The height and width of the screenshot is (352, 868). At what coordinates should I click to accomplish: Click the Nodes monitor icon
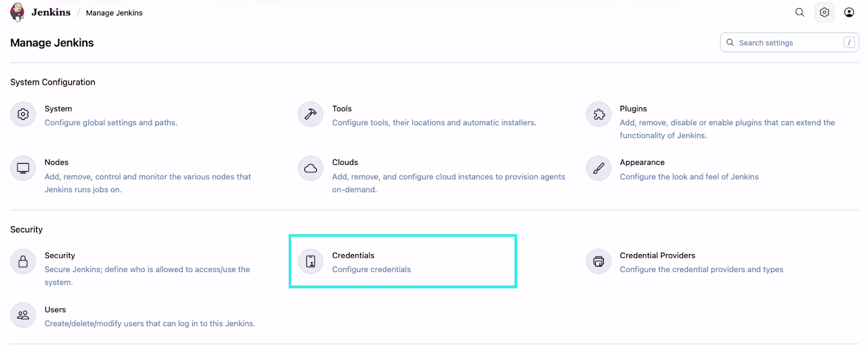[x=24, y=169]
